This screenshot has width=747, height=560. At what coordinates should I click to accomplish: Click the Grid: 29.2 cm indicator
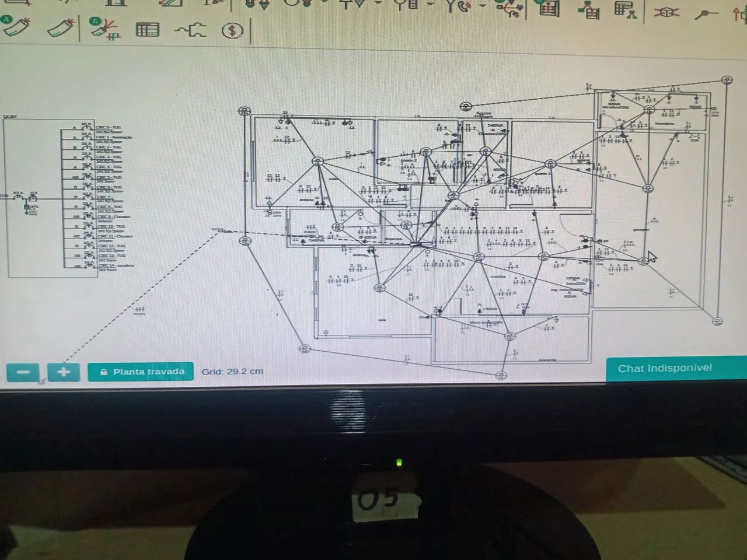click(232, 371)
